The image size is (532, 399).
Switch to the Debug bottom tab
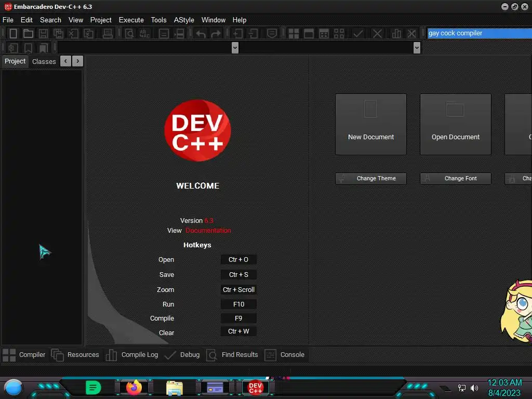click(182, 355)
